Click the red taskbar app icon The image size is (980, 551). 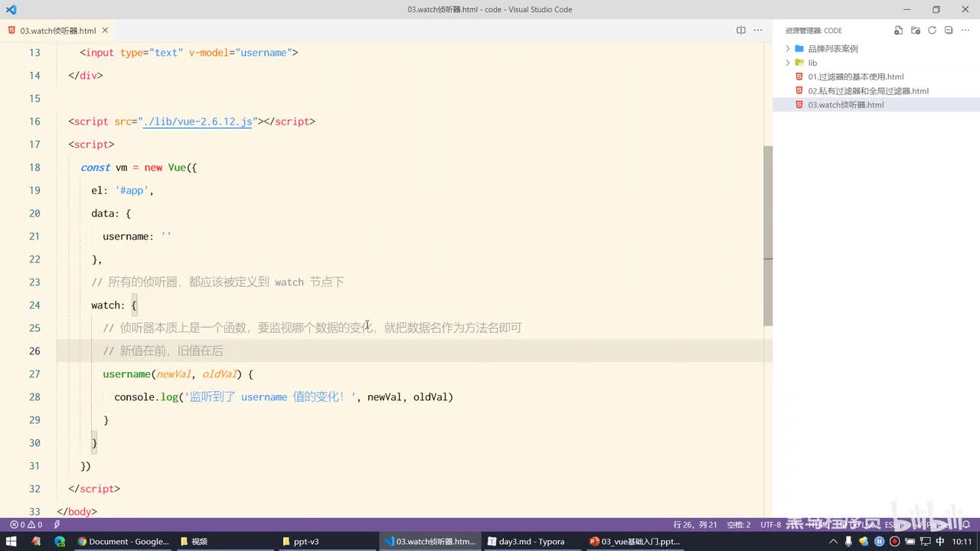pos(35,541)
